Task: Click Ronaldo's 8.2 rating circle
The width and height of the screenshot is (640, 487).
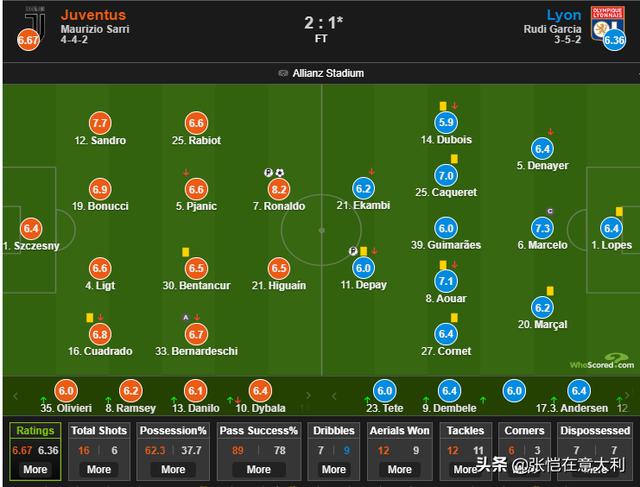Action: click(x=279, y=189)
